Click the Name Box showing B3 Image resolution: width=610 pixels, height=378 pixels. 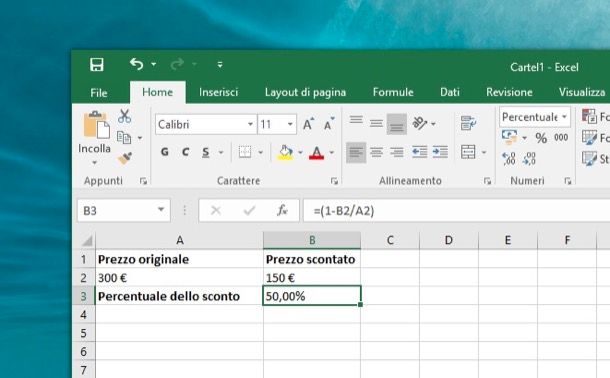click(x=124, y=210)
